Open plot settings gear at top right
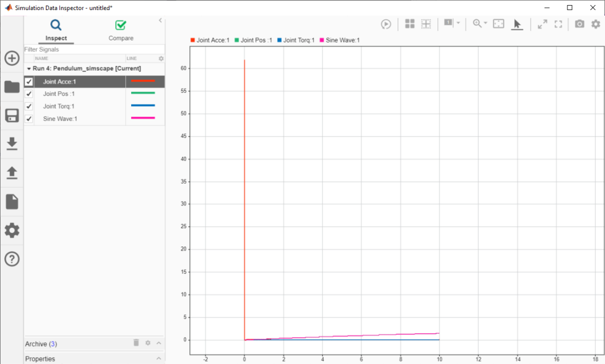This screenshot has height=364, width=605. (595, 24)
